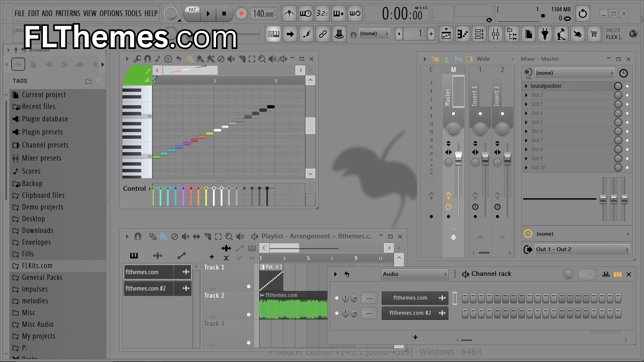Open the Audio channel filter dropdown
This screenshot has height=362, width=644.
[415, 274]
